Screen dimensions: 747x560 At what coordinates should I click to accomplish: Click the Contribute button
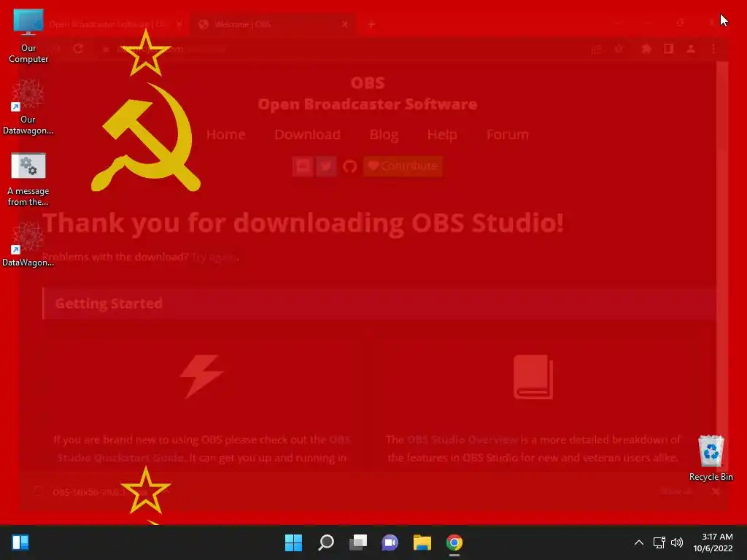click(x=403, y=166)
